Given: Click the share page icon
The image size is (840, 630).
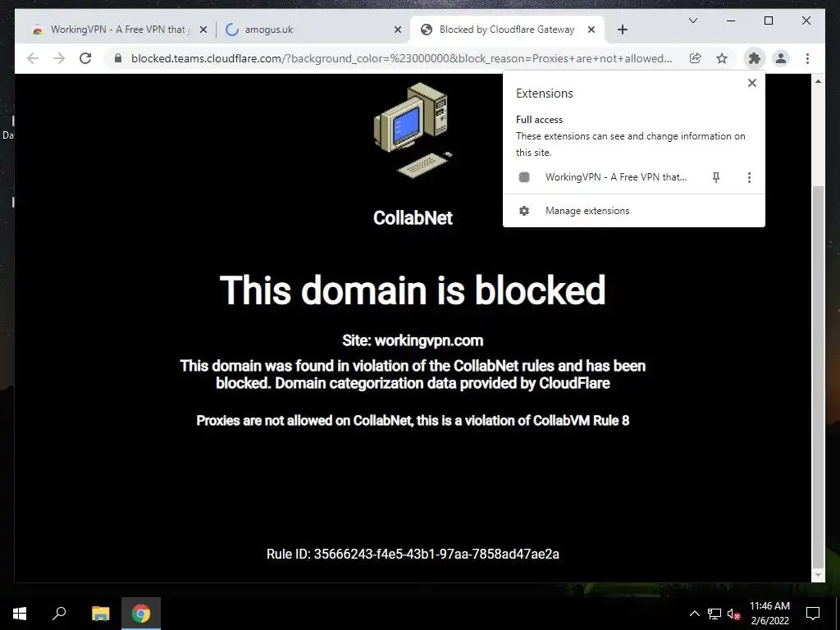Looking at the screenshot, I should point(695,58).
